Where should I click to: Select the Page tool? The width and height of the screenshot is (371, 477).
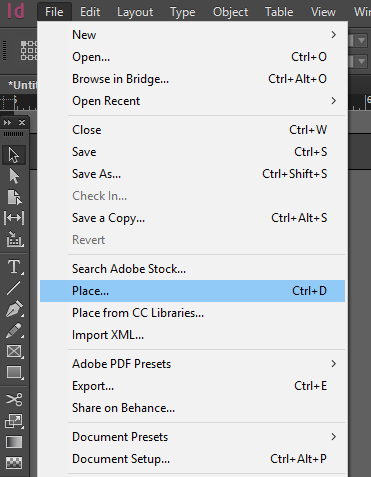[14, 197]
